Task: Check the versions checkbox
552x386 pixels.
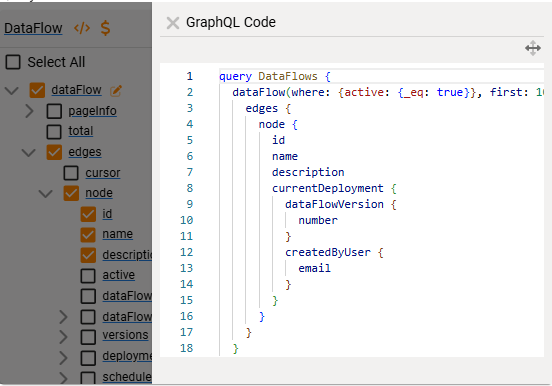Action: click(x=88, y=337)
